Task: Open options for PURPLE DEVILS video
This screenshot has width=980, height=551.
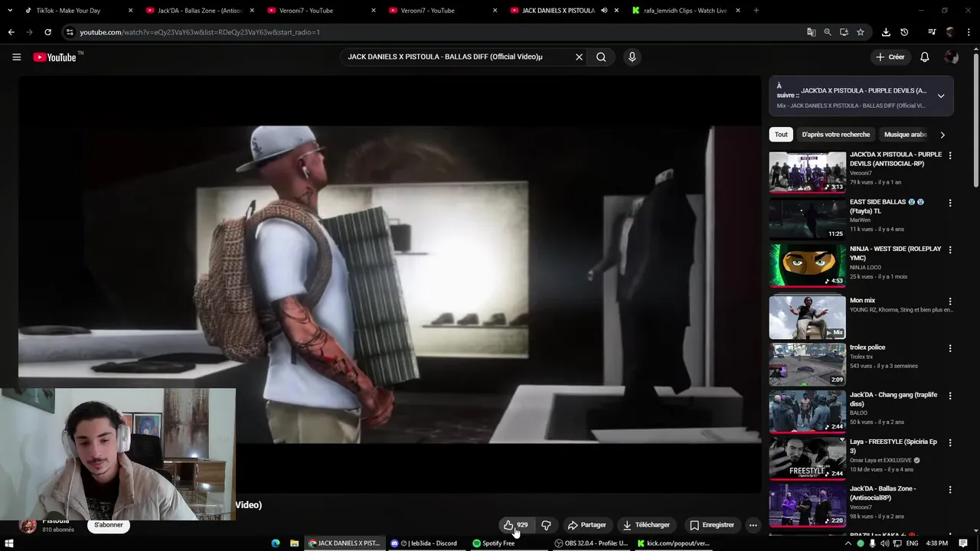Action: coord(950,155)
